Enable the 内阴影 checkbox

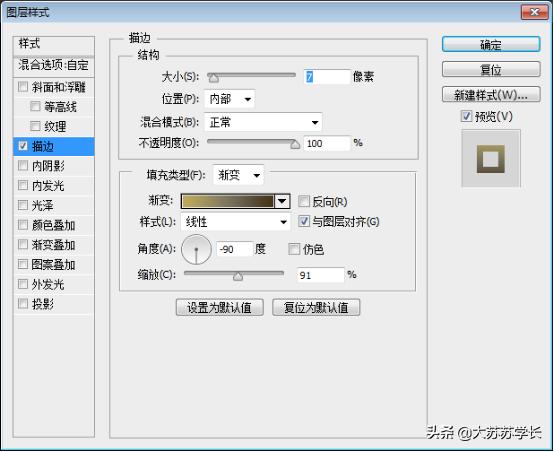tap(23, 165)
